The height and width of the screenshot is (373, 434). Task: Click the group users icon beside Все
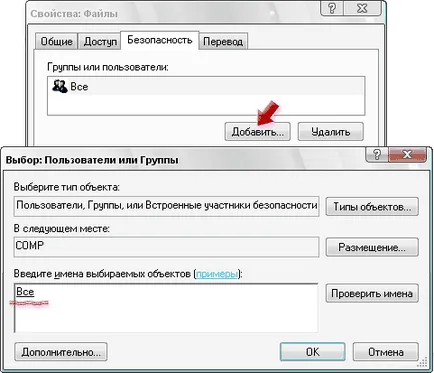click(x=60, y=86)
